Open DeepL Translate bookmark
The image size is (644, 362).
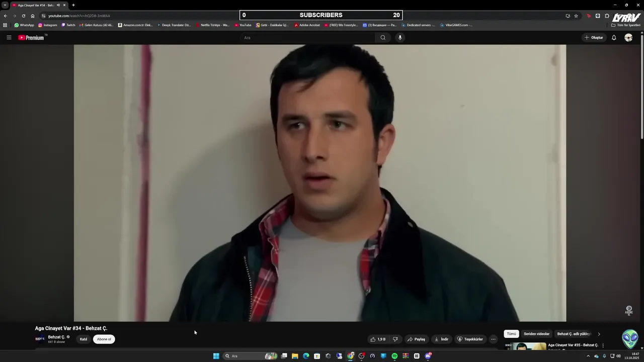point(174,25)
